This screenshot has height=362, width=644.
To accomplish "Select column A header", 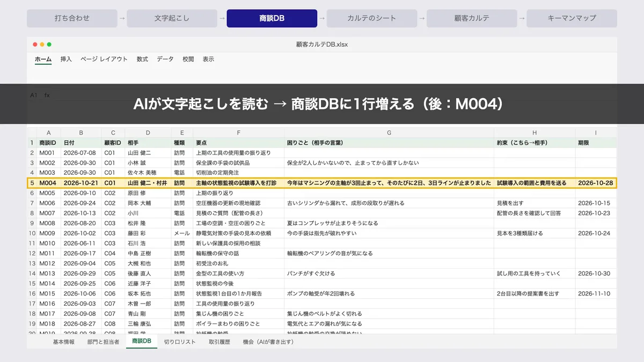I will (49, 133).
